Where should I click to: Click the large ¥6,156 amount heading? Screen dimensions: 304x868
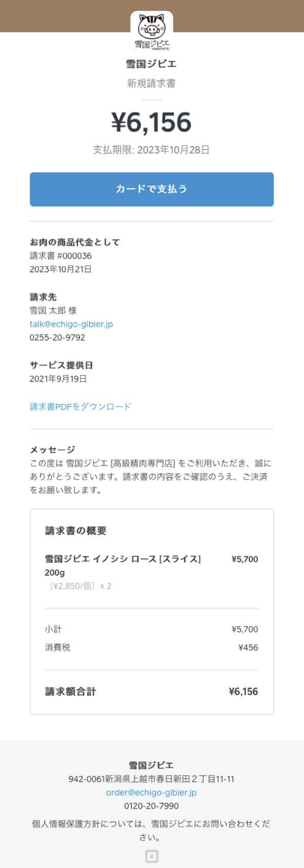click(x=151, y=122)
